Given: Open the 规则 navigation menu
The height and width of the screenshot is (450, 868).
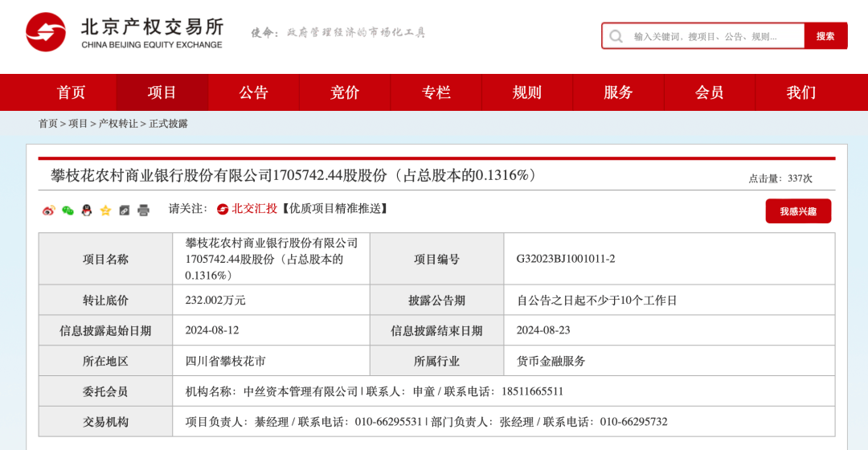Looking at the screenshot, I should 527,92.
